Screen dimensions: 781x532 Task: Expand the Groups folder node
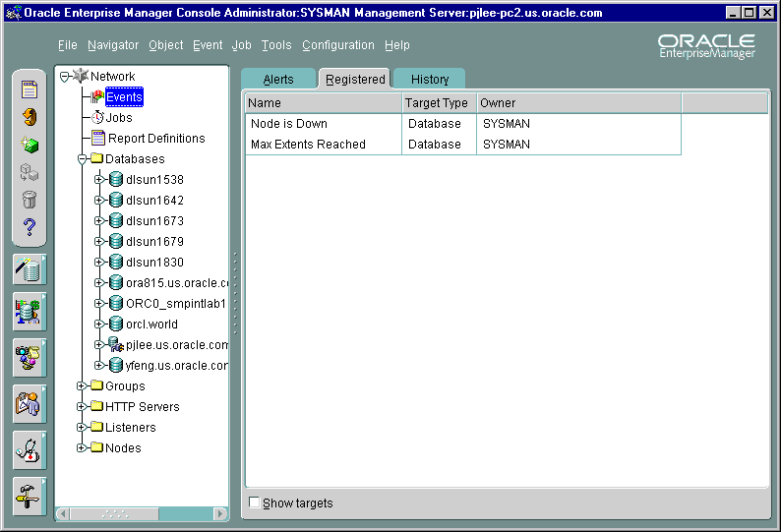point(83,386)
